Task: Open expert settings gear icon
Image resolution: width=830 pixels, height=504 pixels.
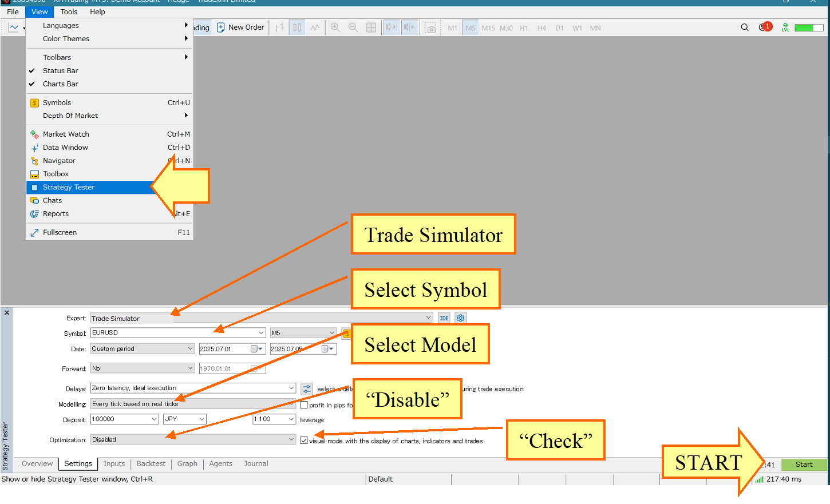Action: [461, 318]
